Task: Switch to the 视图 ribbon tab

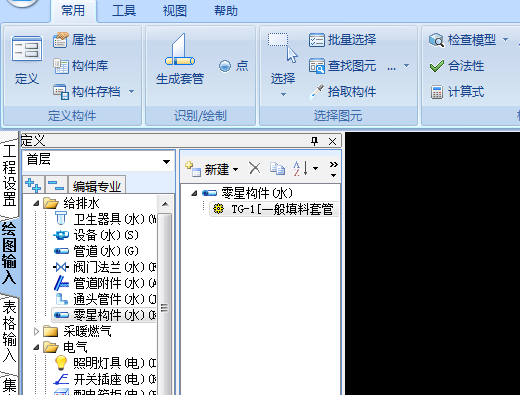Action: [175, 11]
